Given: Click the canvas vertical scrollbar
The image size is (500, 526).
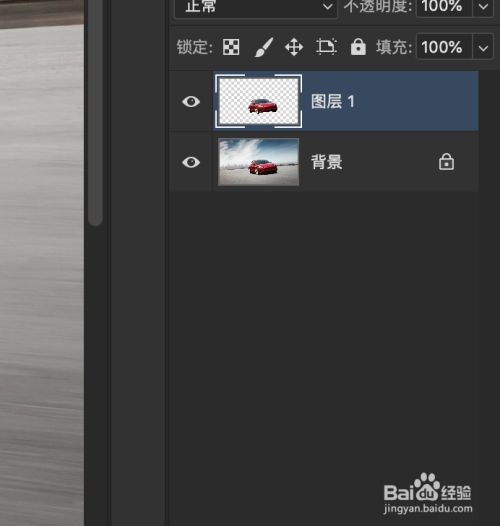Looking at the screenshot, I should tap(96, 112).
